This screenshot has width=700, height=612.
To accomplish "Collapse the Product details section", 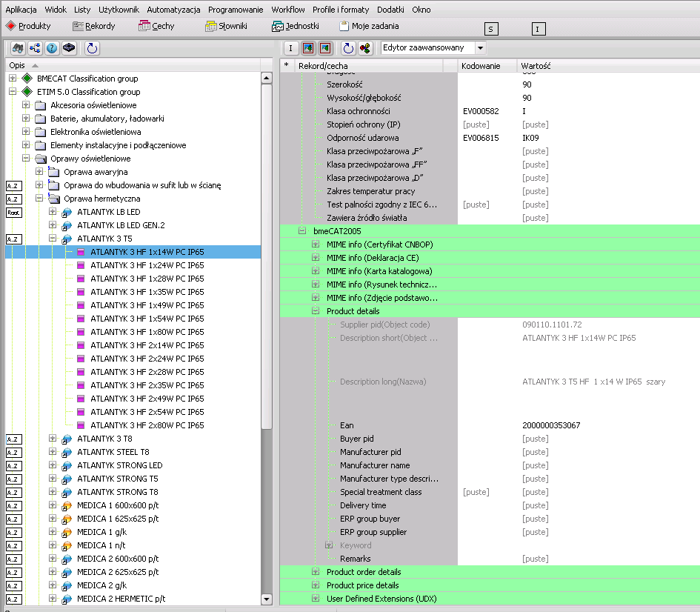I will click(x=316, y=310).
